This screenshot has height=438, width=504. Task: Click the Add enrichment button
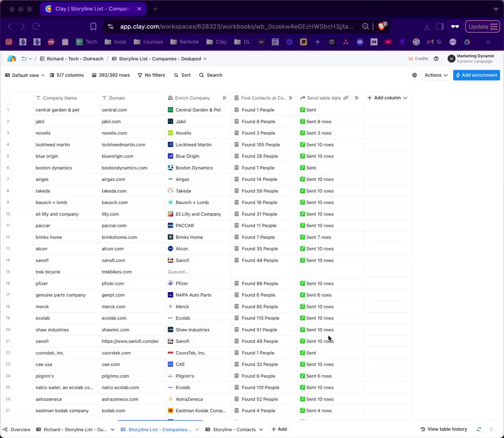[x=476, y=75]
